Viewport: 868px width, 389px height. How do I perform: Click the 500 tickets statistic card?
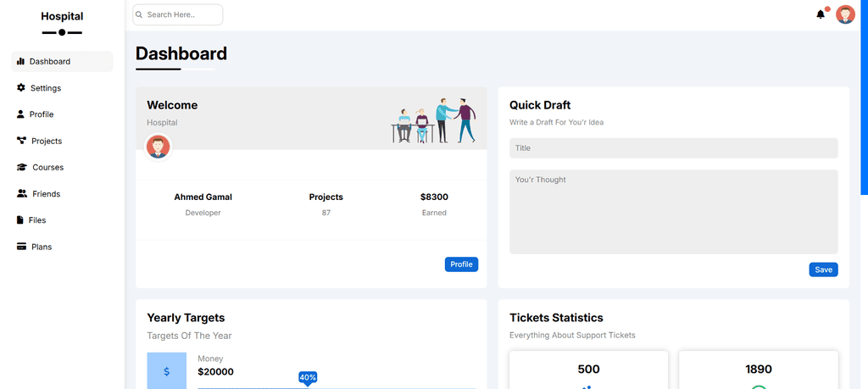(x=588, y=370)
